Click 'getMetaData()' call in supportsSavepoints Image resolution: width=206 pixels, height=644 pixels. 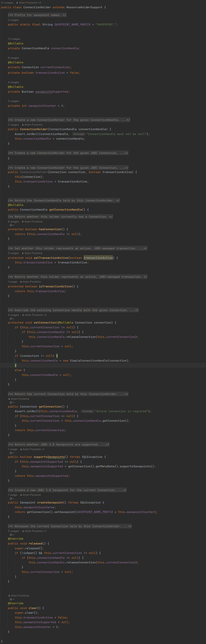(x=107, y=466)
